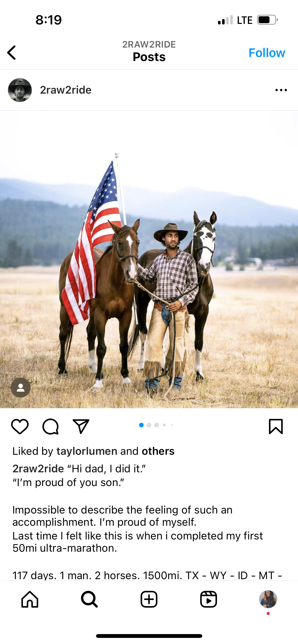The height and width of the screenshot is (644, 298).
Task: Tap 2raw2ride username in caption
Action: pos(38,469)
